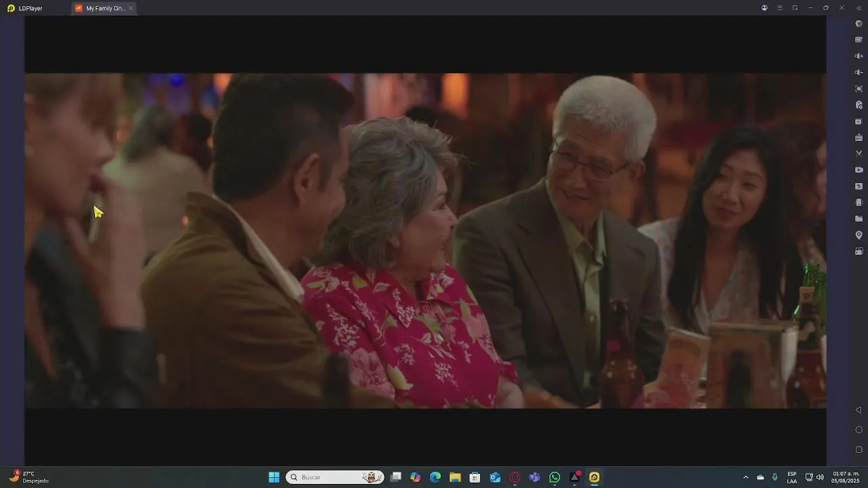The width and height of the screenshot is (868, 488).
Task: Click Buscar search field in taskbar
Action: 335,477
